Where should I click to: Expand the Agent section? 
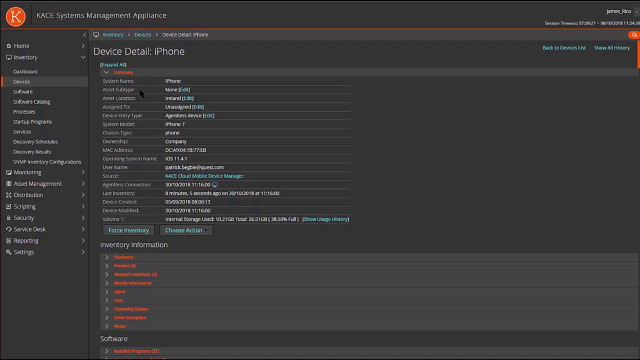click(107, 292)
